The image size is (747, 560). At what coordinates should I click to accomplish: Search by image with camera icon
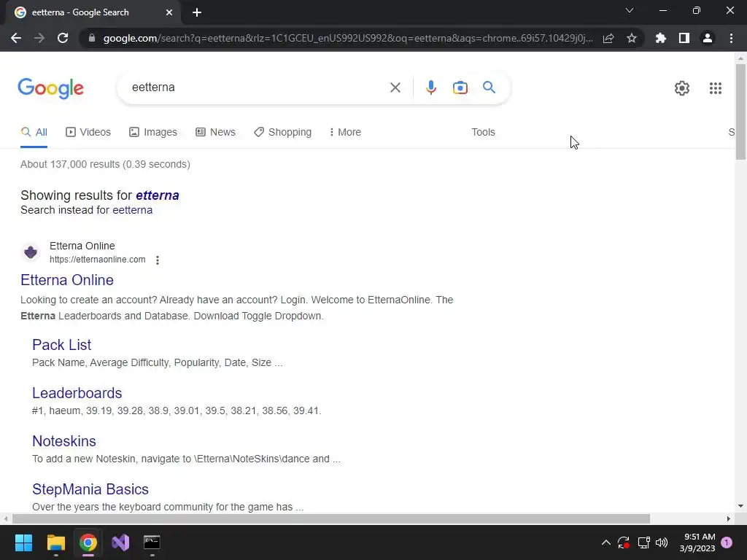click(460, 87)
